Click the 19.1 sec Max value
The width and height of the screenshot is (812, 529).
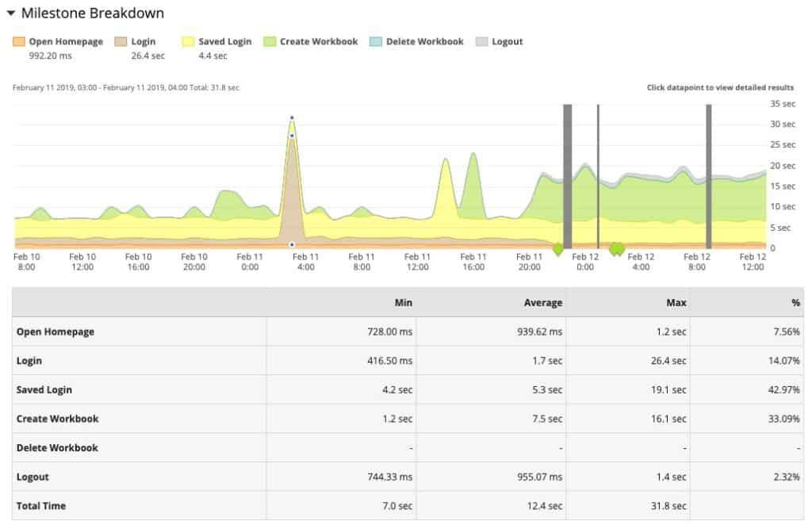668,389
